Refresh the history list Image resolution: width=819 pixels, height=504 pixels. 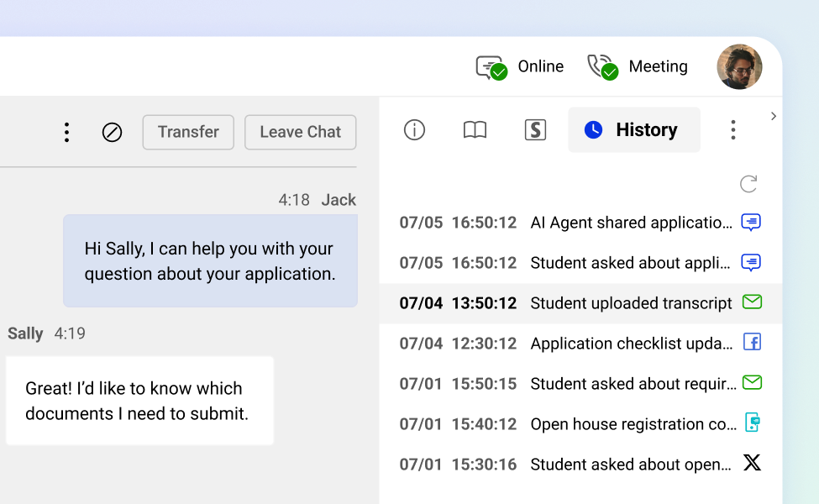tap(748, 183)
